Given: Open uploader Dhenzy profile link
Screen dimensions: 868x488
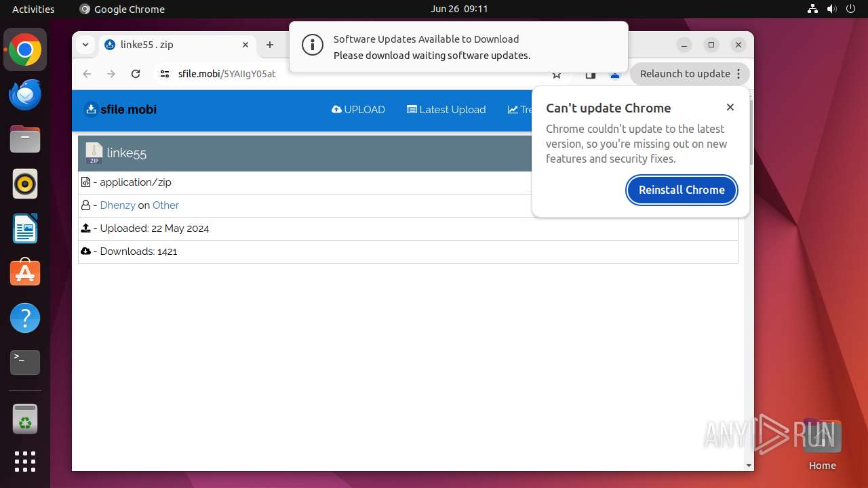Looking at the screenshot, I should [x=117, y=205].
